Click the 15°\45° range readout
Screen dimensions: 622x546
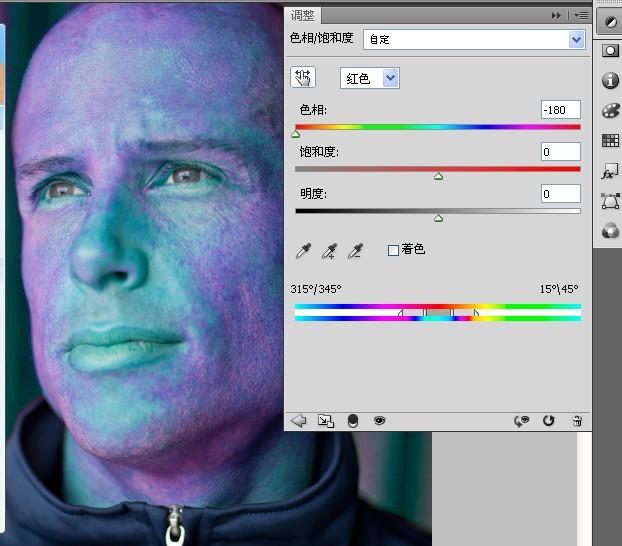[x=559, y=289]
